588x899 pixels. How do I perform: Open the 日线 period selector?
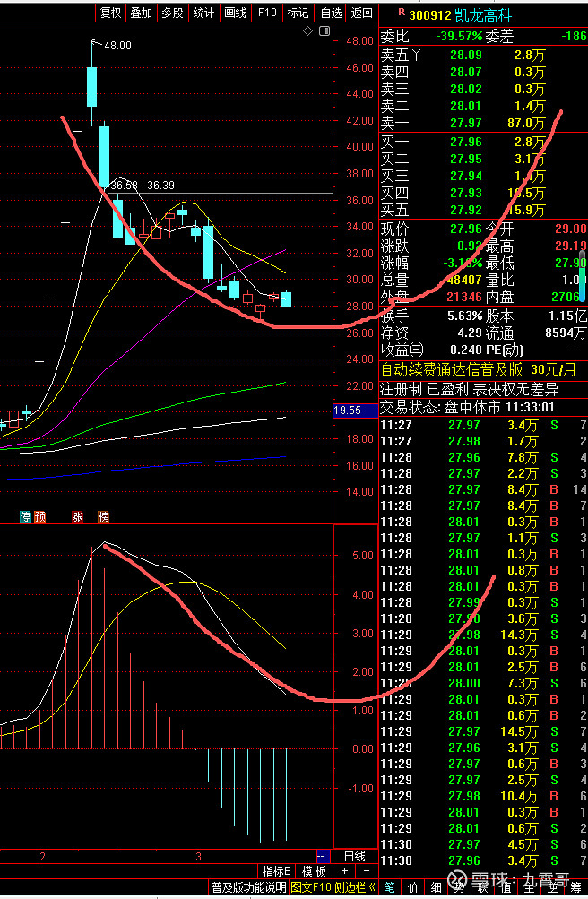(355, 855)
